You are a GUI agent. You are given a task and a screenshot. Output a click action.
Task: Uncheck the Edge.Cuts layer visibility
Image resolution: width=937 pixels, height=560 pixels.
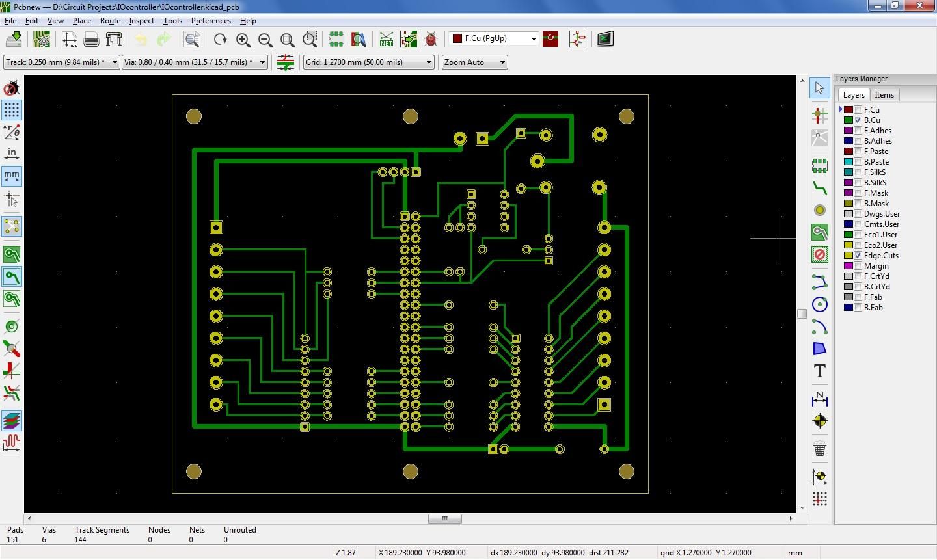[x=857, y=255]
